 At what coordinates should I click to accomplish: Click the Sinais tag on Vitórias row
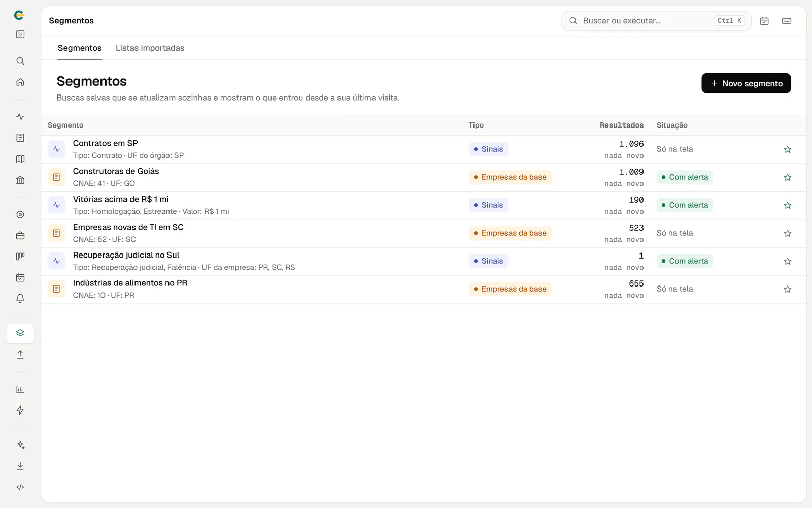pyautogui.click(x=488, y=205)
